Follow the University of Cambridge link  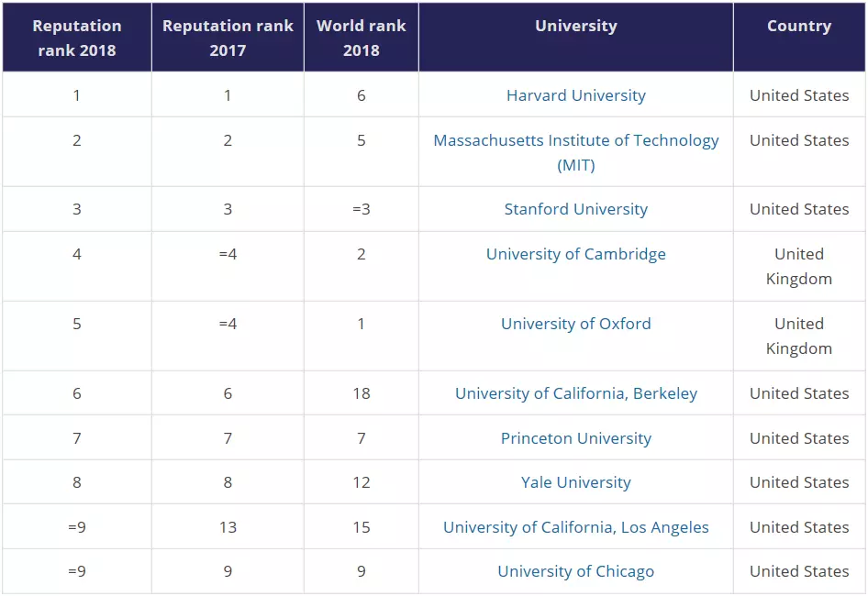pyautogui.click(x=575, y=254)
